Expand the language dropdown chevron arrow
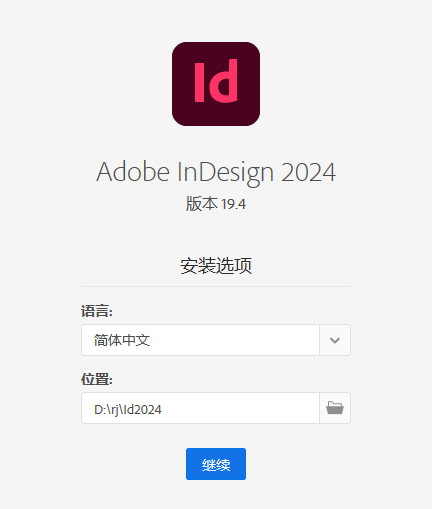The height and width of the screenshot is (509, 432). click(x=335, y=340)
